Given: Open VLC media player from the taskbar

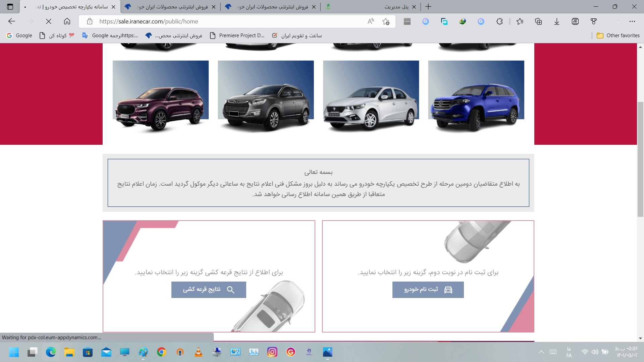Looking at the screenshot, I should click(x=199, y=352).
